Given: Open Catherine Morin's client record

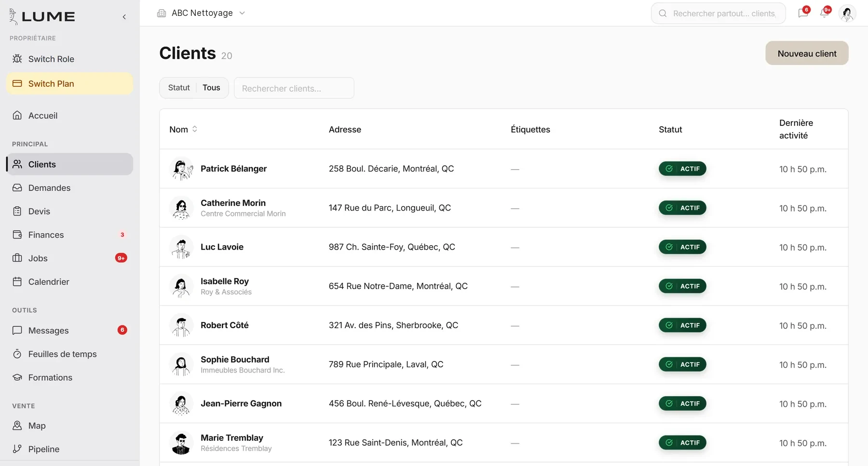Looking at the screenshot, I should [503, 208].
